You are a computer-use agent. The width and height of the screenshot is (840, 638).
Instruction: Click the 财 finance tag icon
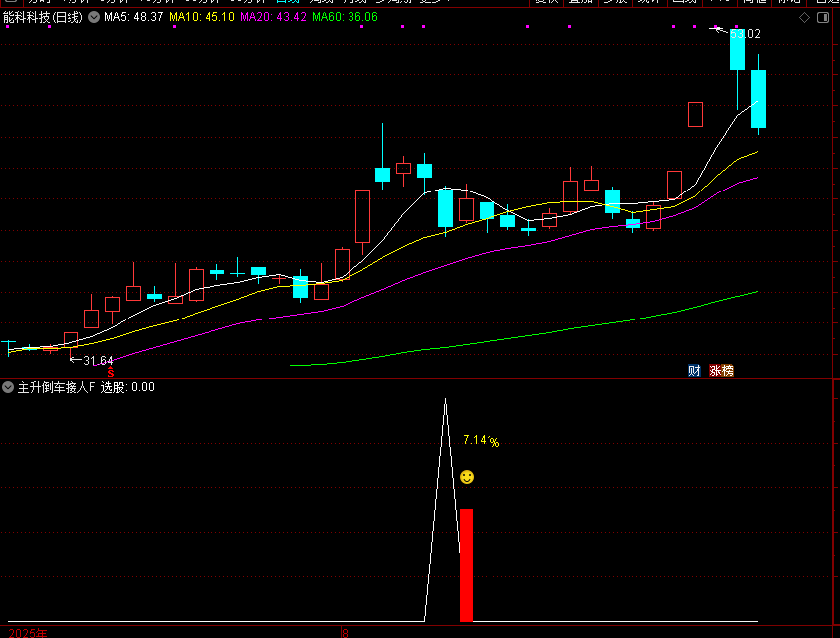pyautogui.click(x=694, y=371)
